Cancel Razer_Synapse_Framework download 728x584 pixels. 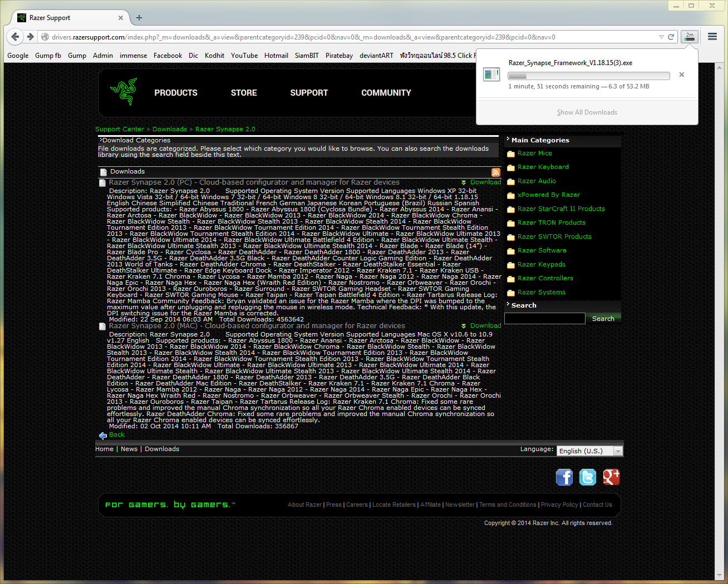tap(682, 75)
